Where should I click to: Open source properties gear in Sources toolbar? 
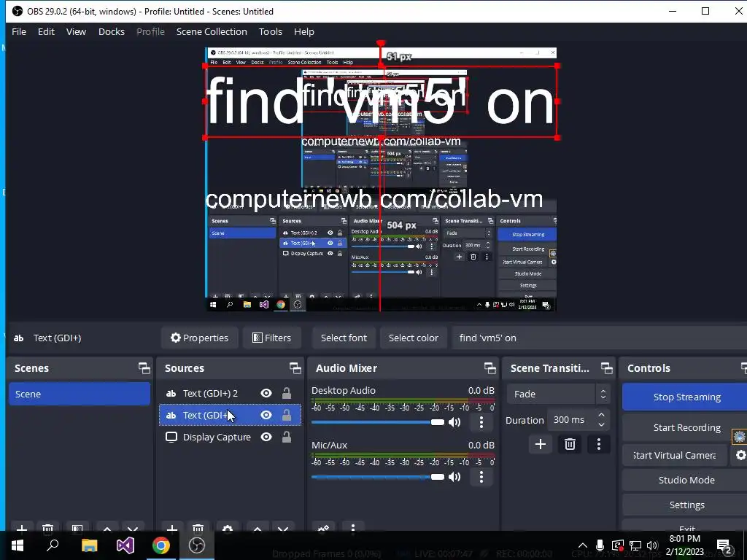228,528
